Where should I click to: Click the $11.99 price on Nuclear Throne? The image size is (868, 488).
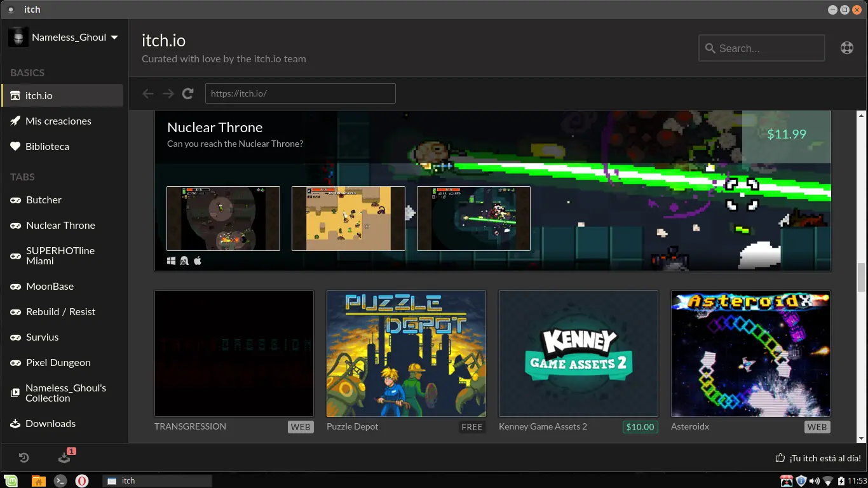click(787, 134)
